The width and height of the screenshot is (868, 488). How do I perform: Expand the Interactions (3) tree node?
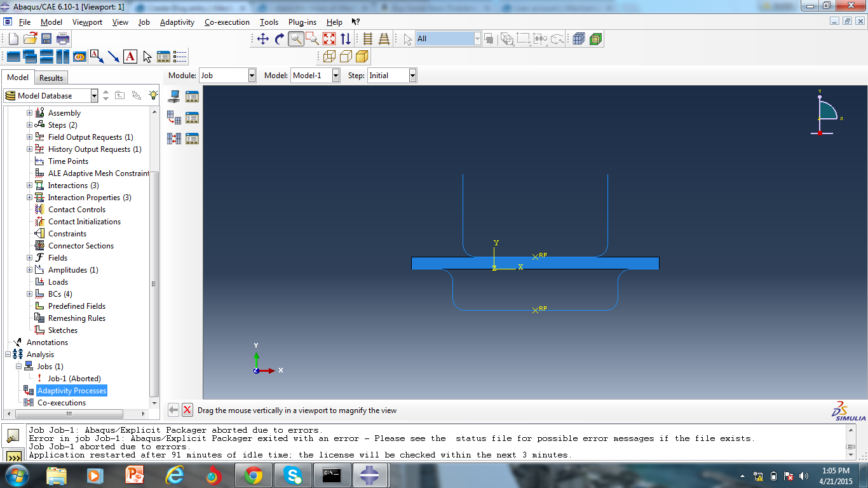(x=29, y=186)
